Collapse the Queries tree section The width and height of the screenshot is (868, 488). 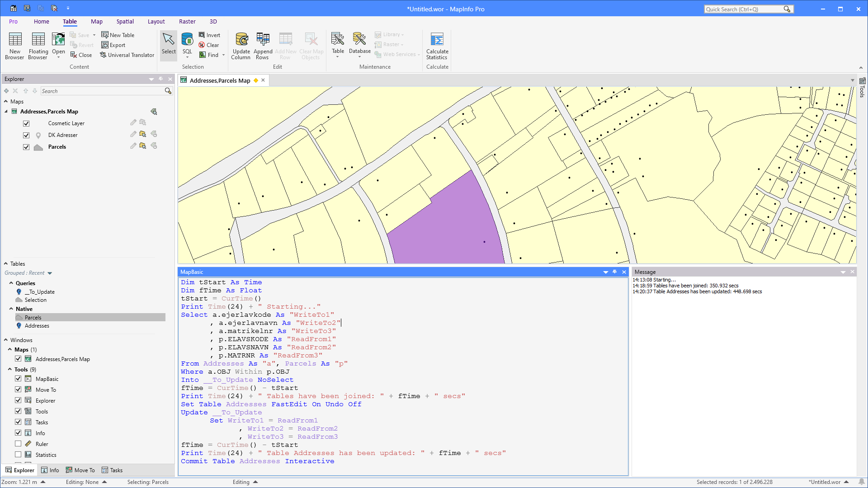pyautogui.click(x=11, y=283)
